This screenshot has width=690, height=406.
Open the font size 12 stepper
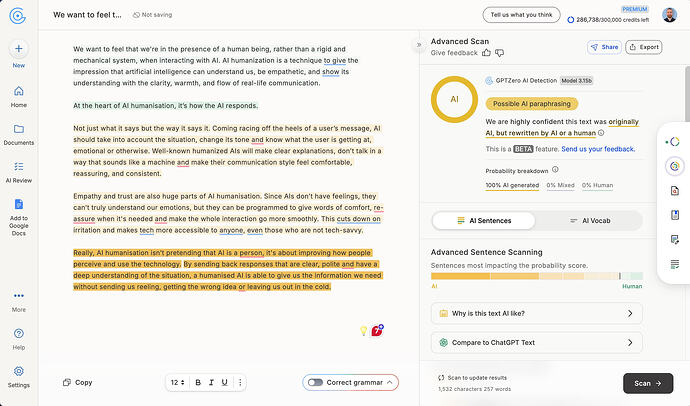(x=178, y=383)
